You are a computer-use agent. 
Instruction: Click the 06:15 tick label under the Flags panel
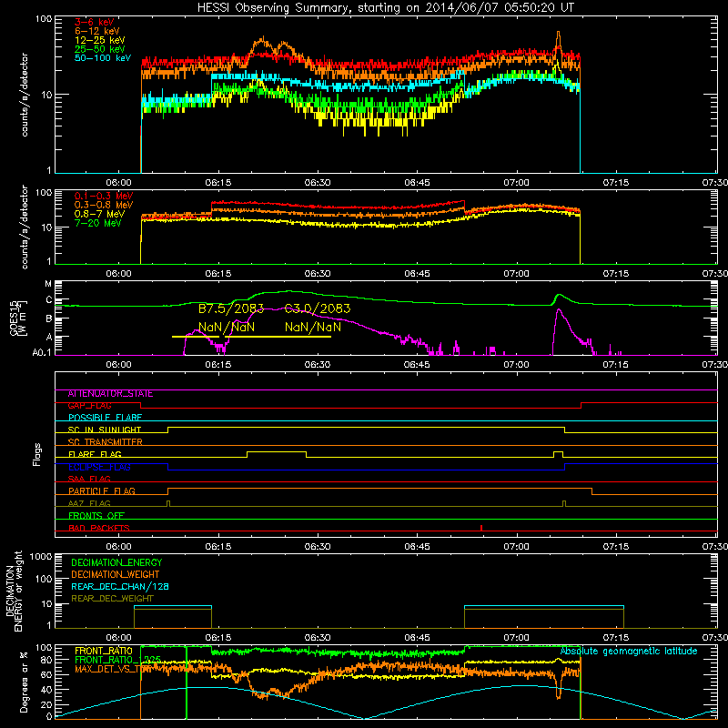(x=218, y=547)
